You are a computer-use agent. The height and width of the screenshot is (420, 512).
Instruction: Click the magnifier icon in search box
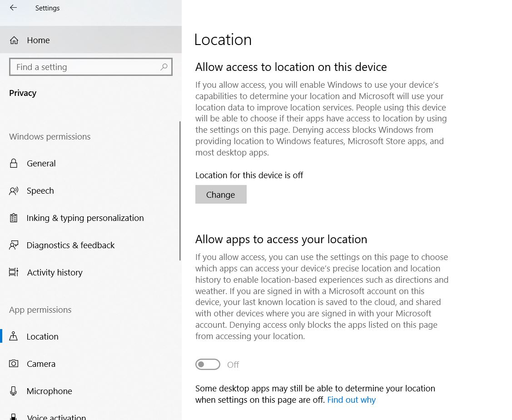pos(164,67)
